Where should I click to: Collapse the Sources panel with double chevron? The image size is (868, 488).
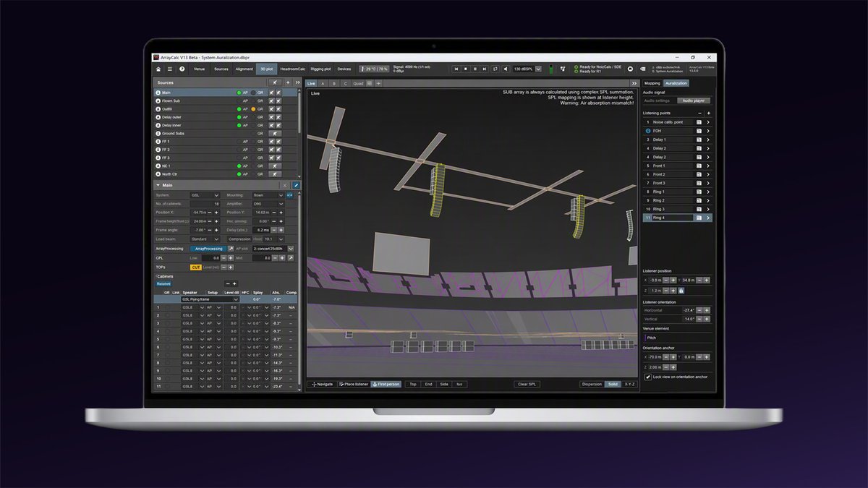click(297, 82)
